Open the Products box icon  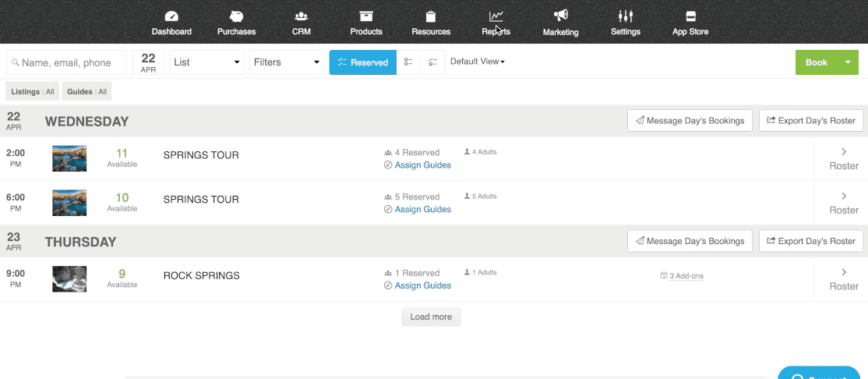click(x=366, y=16)
